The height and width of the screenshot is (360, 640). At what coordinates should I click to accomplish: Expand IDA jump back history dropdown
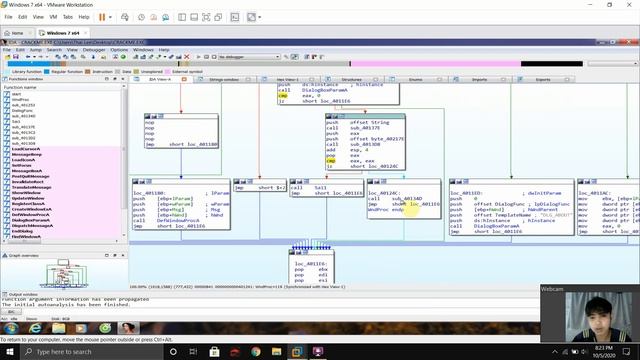(x=34, y=57)
